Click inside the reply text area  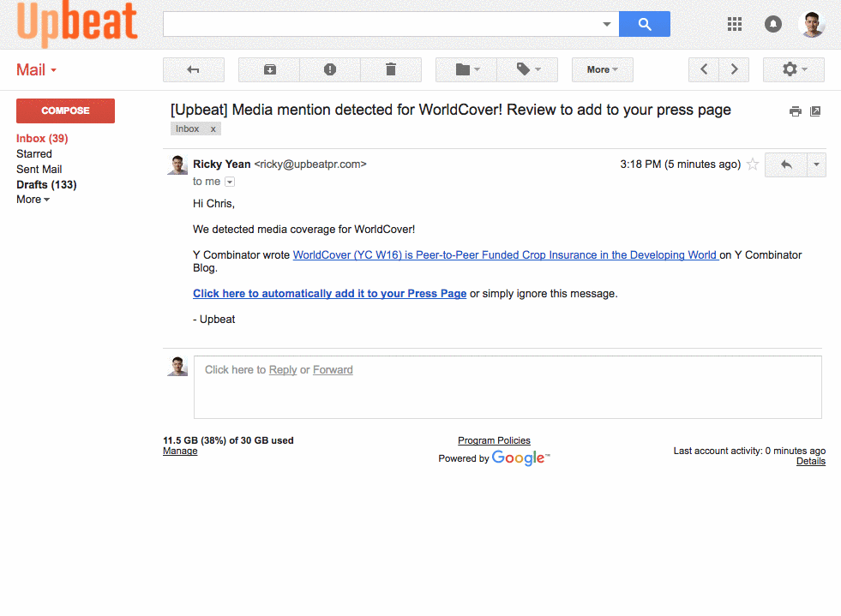[x=508, y=387]
